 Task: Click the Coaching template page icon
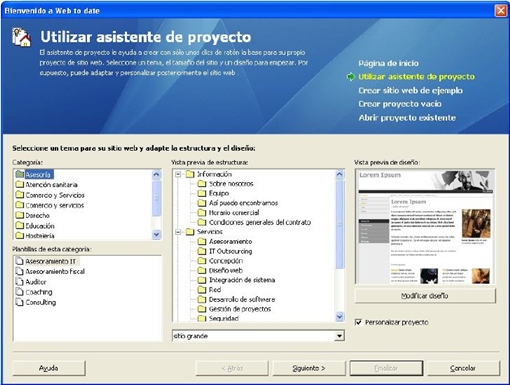click(20, 292)
